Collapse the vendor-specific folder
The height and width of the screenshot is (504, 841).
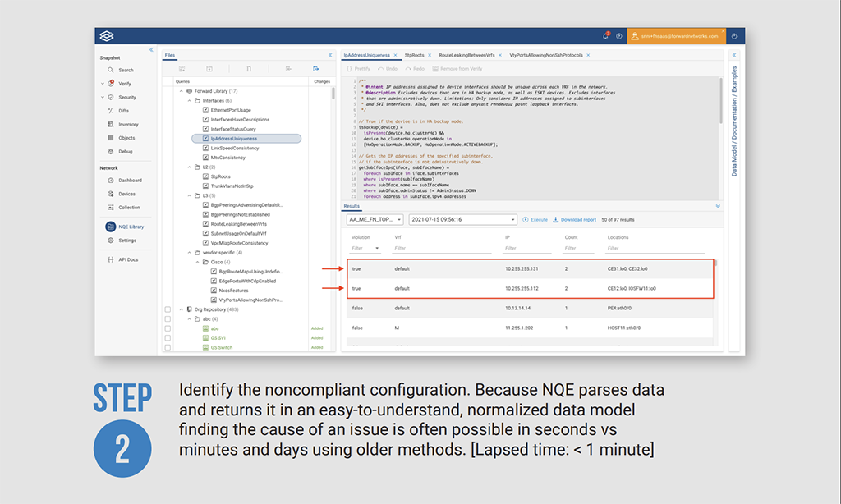190,253
